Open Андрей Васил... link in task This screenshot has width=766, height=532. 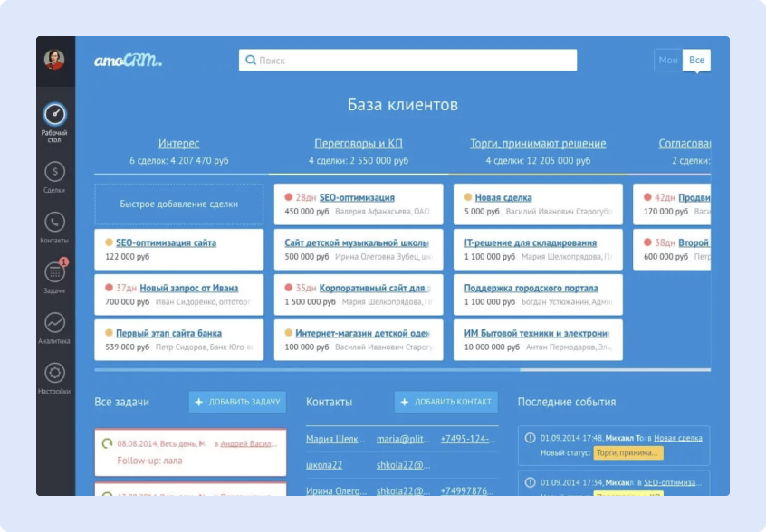tap(249, 443)
